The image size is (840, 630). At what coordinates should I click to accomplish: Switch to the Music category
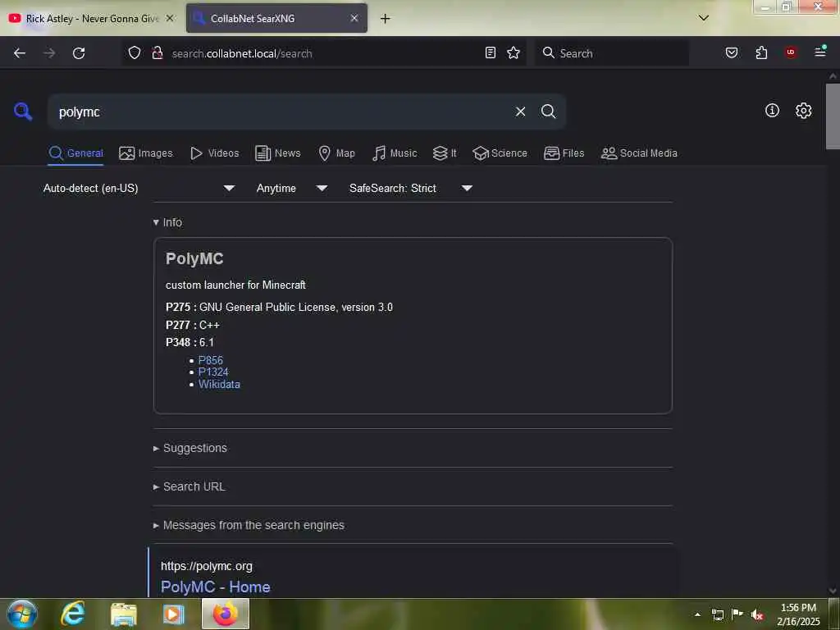pyautogui.click(x=395, y=153)
